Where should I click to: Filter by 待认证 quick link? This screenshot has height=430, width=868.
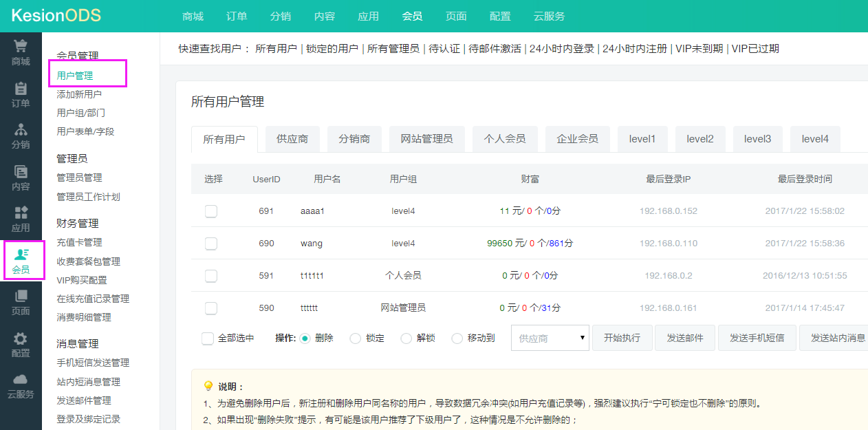coord(444,49)
